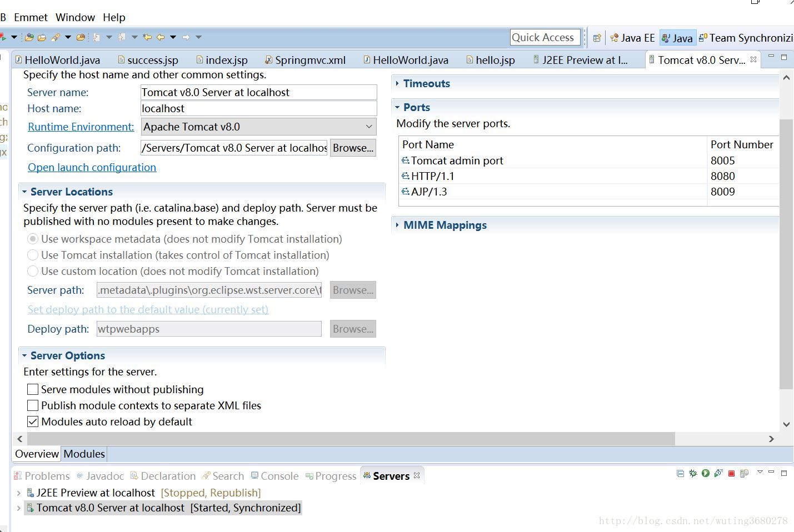Click Browse next to Configuration path
The height and width of the screenshot is (532, 794).
point(353,148)
